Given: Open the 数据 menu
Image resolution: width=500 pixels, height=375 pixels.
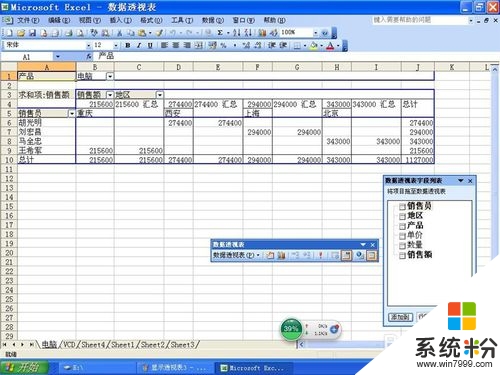Looking at the screenshot, I should 213,20.
